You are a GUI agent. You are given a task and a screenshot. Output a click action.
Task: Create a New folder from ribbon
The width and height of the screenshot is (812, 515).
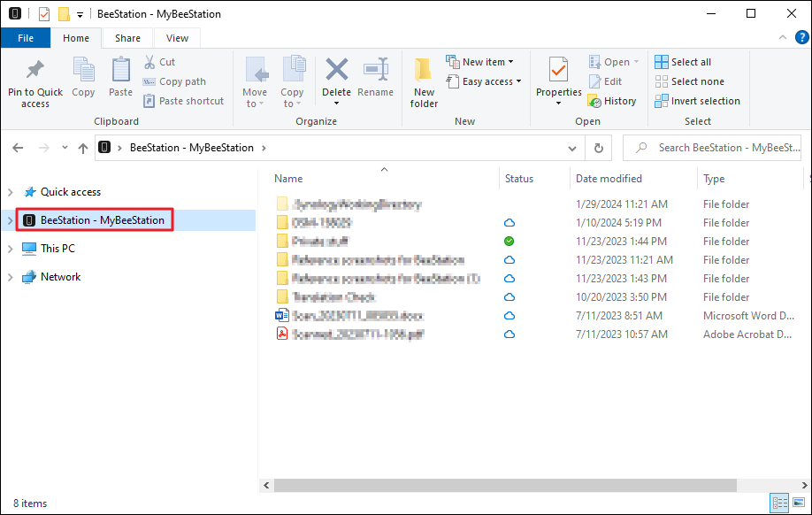[424, 82]
